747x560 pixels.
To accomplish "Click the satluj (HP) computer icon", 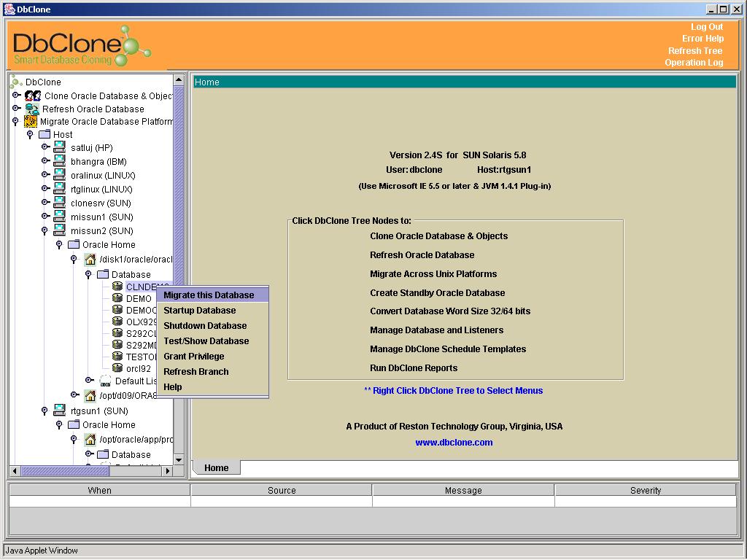I will pyautogui.click(x=60, y=147).
